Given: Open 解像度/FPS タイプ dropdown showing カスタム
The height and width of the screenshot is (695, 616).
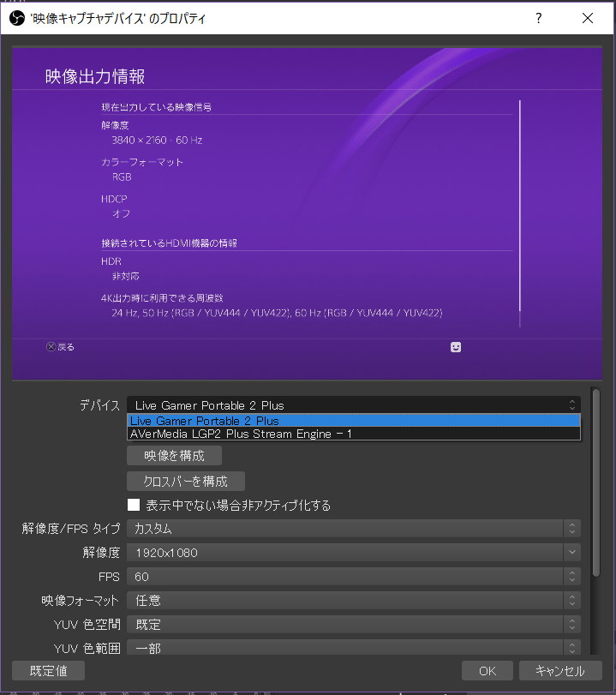Looking at the screenshot, I should [x=354, y=529].
